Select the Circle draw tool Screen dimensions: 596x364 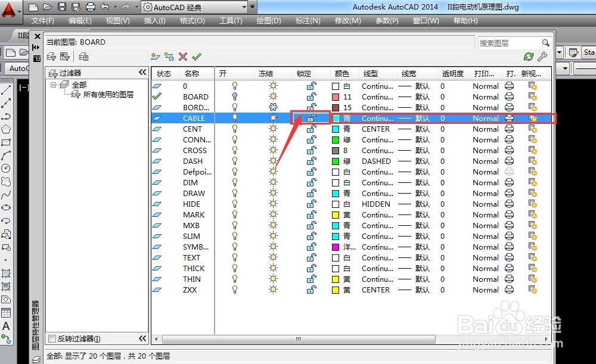[6, 169]
